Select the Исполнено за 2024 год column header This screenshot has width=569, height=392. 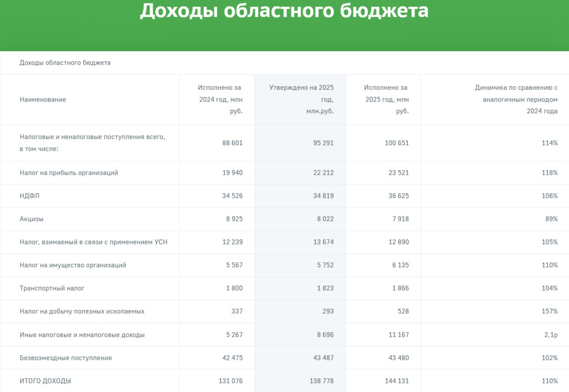tap(220, 99)
